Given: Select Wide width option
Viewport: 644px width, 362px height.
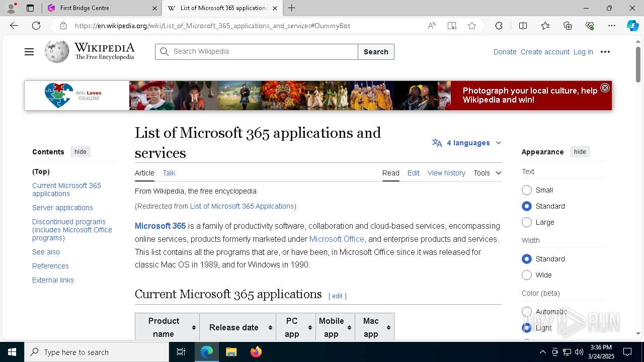Looking at the screenshot, I should tap(527, 275).
